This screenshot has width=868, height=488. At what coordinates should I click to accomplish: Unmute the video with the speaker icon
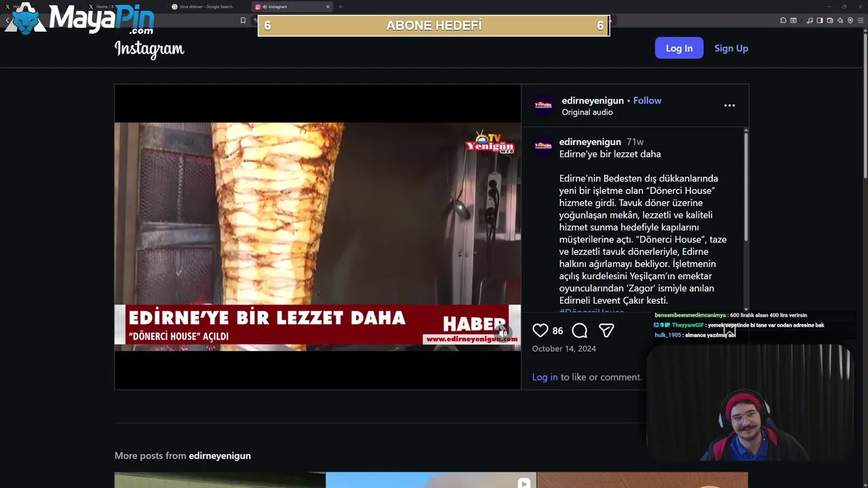pos(504,333)
